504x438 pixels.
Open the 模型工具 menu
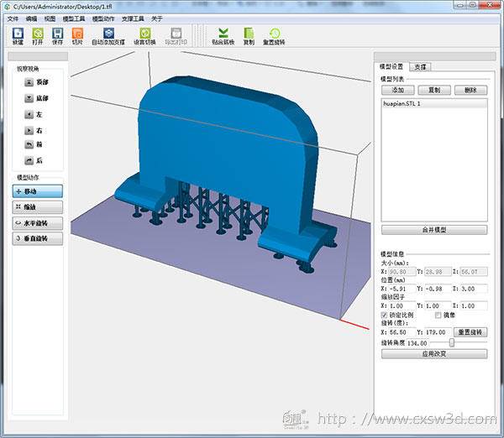74,18
